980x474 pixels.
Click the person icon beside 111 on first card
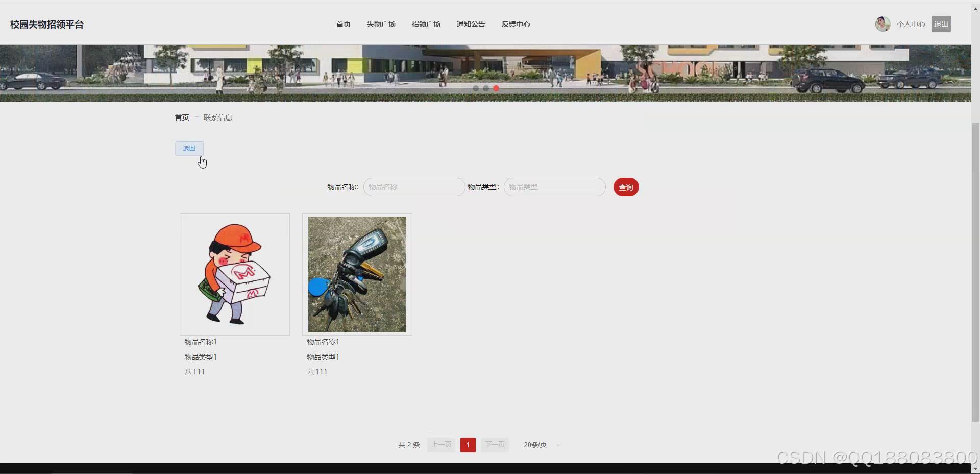pos(188,372)
